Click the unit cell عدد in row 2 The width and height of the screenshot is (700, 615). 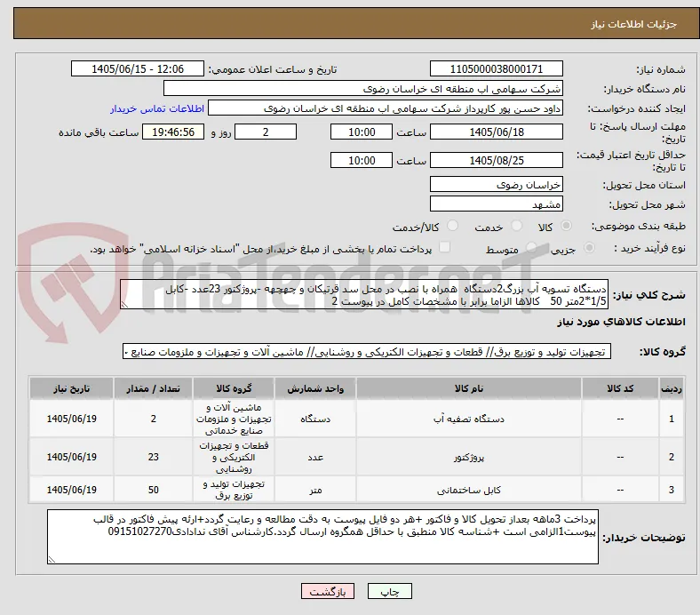pyautogui.click(x=315, y=458)
